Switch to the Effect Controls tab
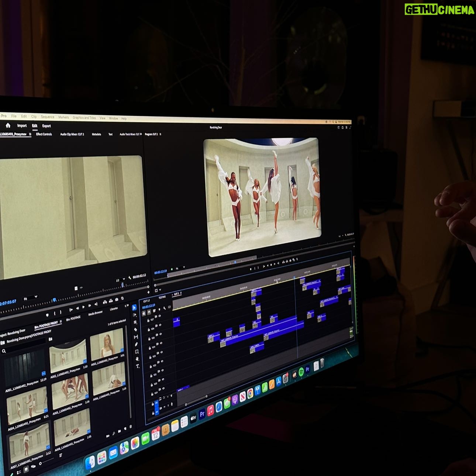This screenshot has width=476, height=476. click(x=44, y=134)
